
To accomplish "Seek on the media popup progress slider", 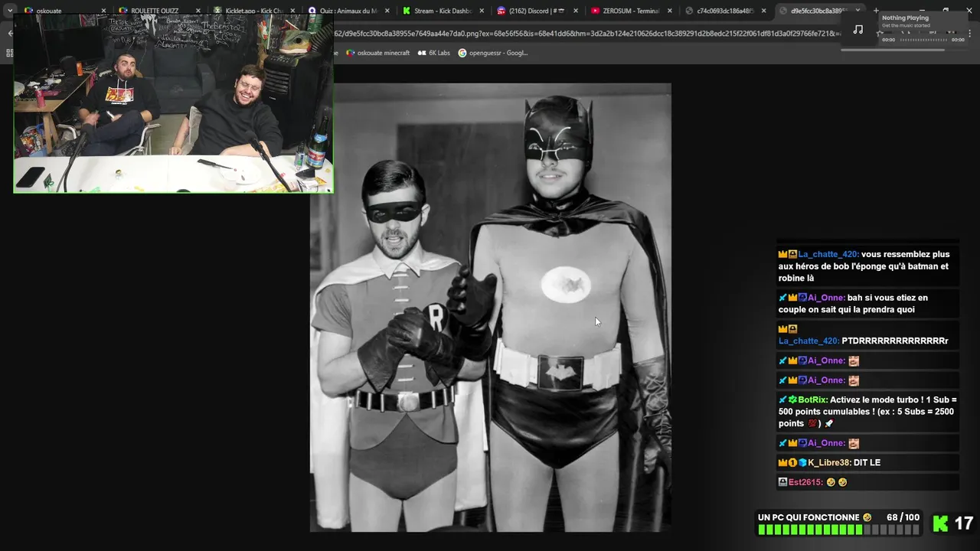I will pyautogui.click(x=923, y=40).
